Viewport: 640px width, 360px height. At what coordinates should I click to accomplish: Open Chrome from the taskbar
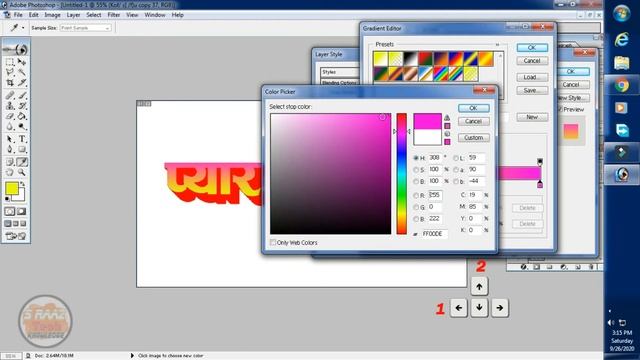pyautogui.click(x=622, y=85)
